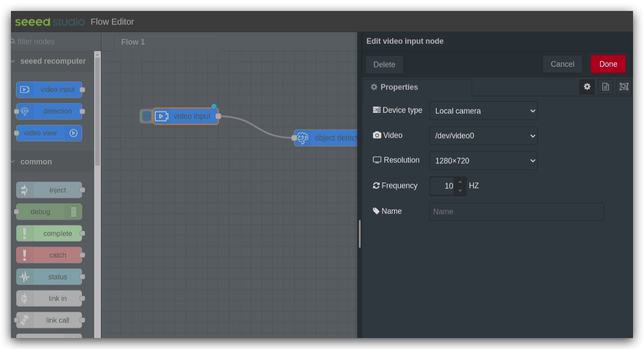The height and width of the screenshot is (349, 644).
Task: Click the Frequency number field
Action: point(448,186)
